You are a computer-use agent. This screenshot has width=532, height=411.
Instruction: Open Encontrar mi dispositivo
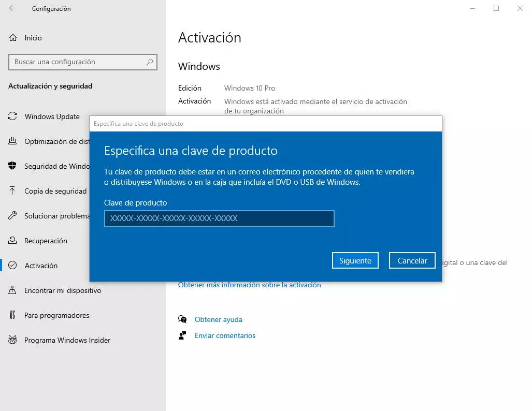(x=63, y=290)
